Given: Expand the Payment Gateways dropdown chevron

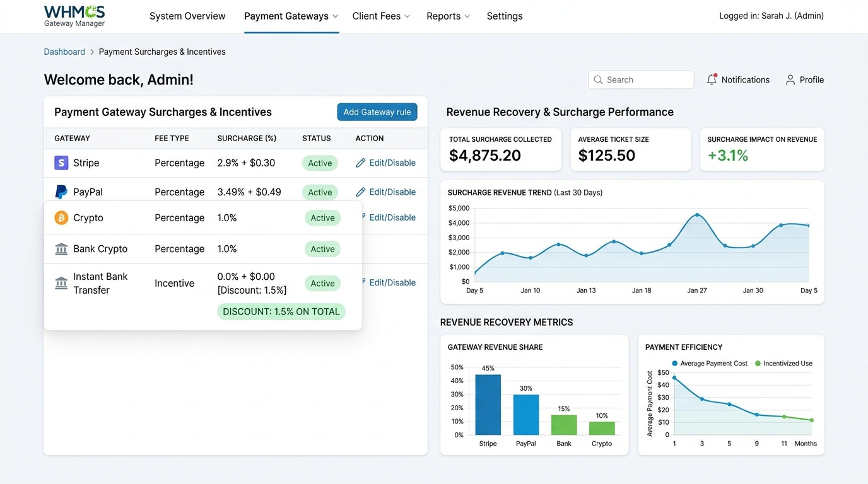Looking at the screenshot, I should [335, 16].
